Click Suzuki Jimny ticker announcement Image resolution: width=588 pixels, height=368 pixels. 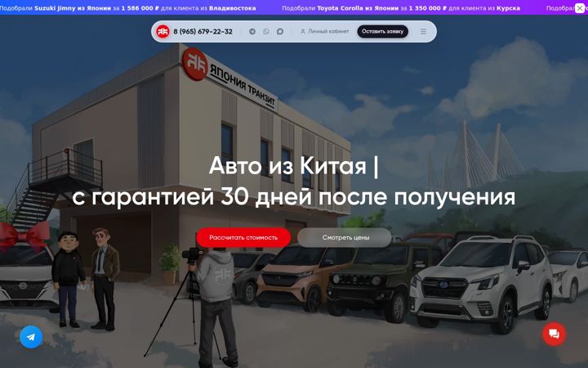[x=128, y=8]
